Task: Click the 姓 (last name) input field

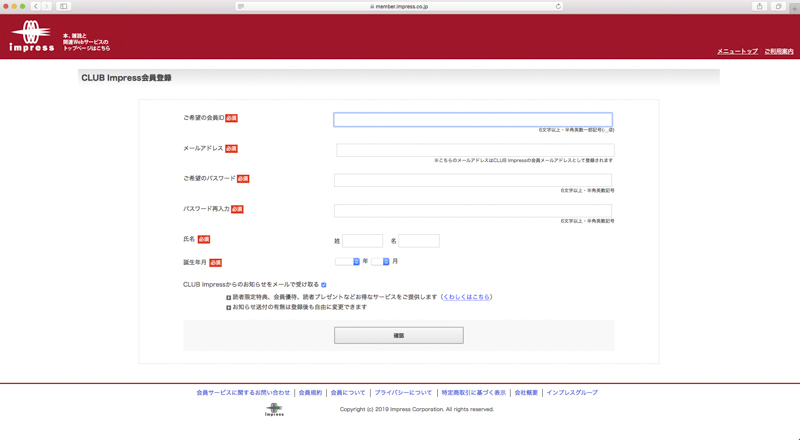Action: 362,241
